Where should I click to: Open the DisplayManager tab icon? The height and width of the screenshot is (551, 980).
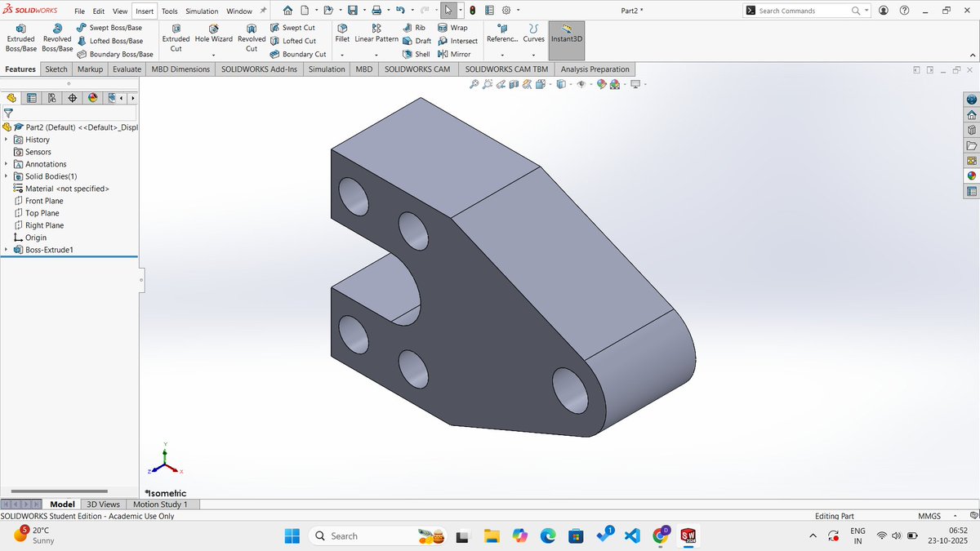coord(92,98)
